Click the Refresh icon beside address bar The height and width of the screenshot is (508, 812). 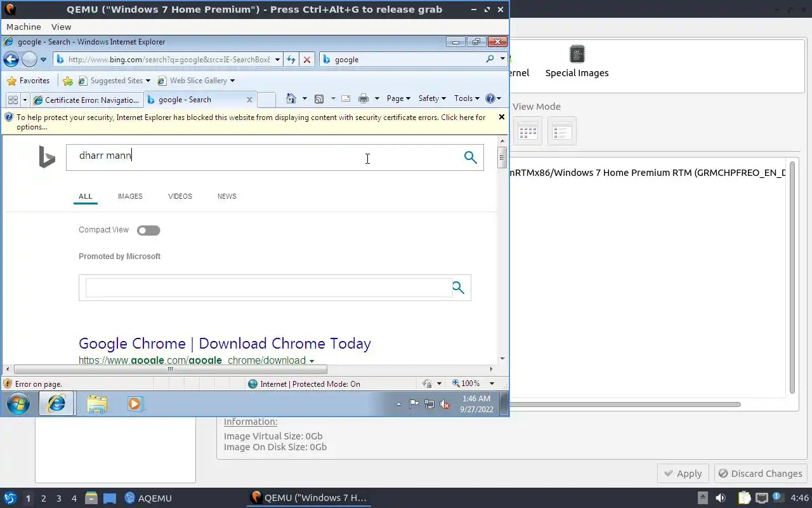pos(291,59)
